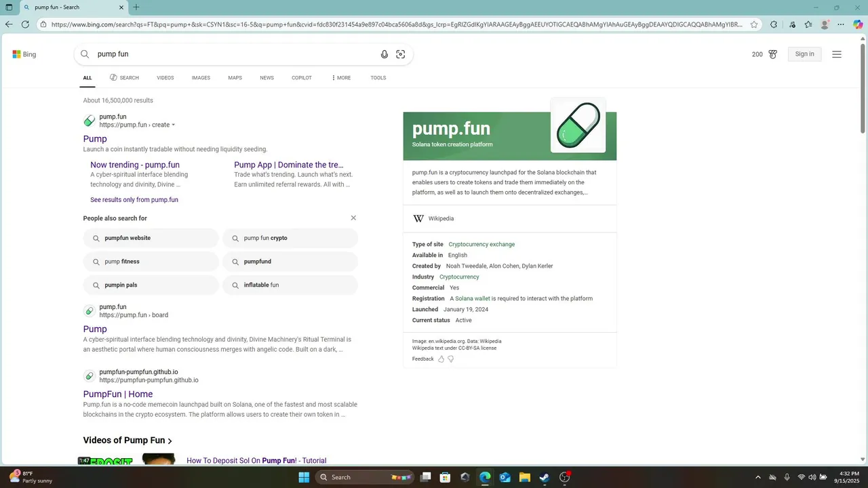Image resolution: width=868 pixels, height=488 pixels.
Task: Search suggestion pumpfun website
Action: (151, 239)
